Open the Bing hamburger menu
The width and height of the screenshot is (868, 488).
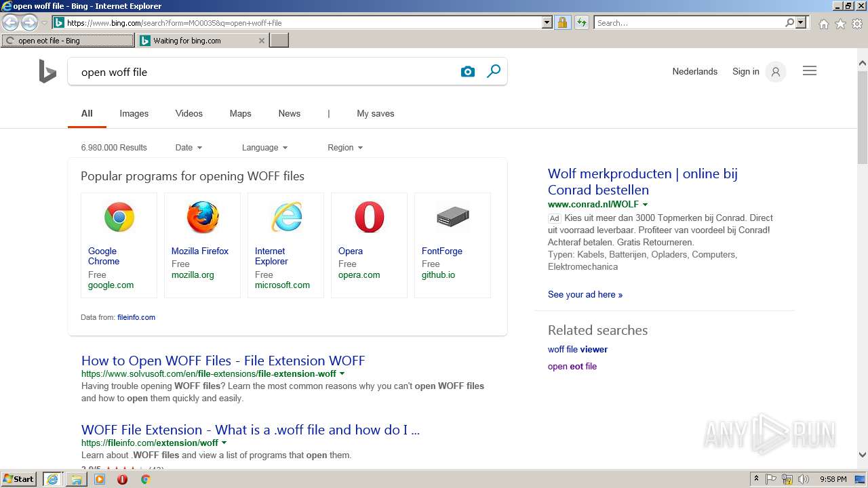tap(810, 71)
